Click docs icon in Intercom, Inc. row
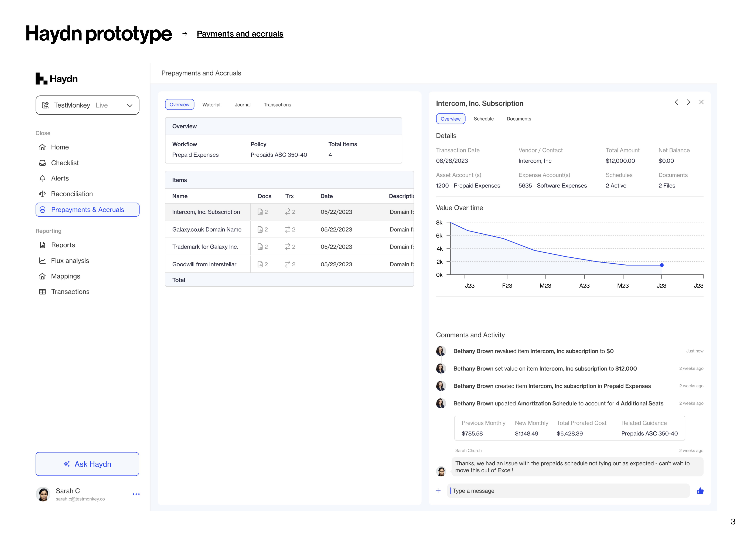The height and width of the screenshot is (538, 756). point(260,212)
